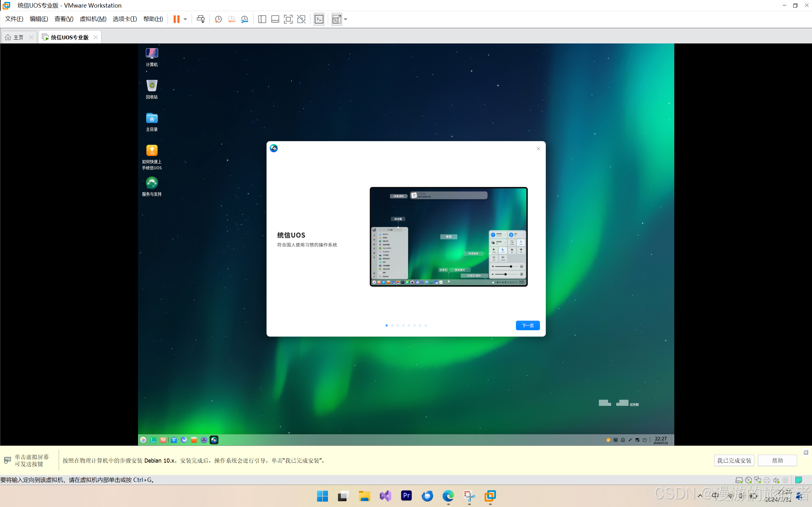Click the welcome app icon in the dock
Screen dimensions: 812x507
click(x=214, y=440)
